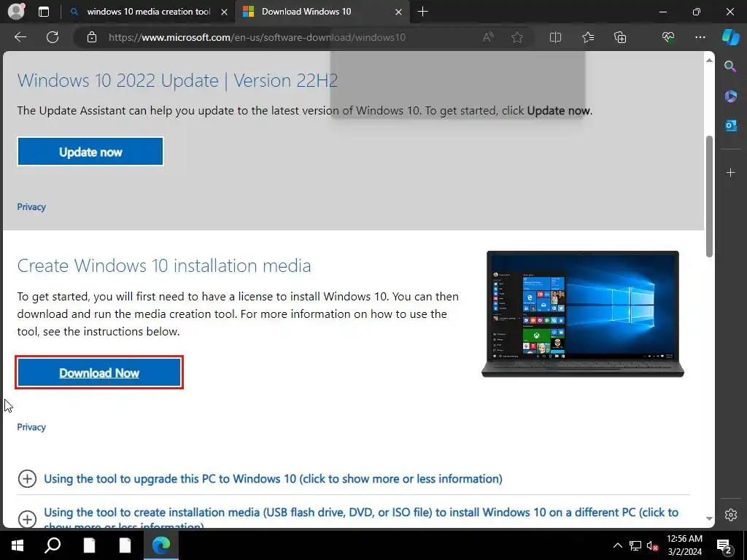The width and height of the screenshot is (747, 560).
Task: Open the Windows Start menu
Action: (18, 545)
